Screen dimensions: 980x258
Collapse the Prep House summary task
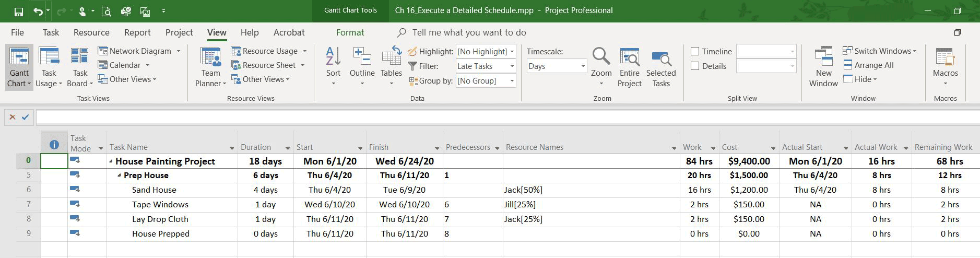pyautogui.click(x=120, y=175)
